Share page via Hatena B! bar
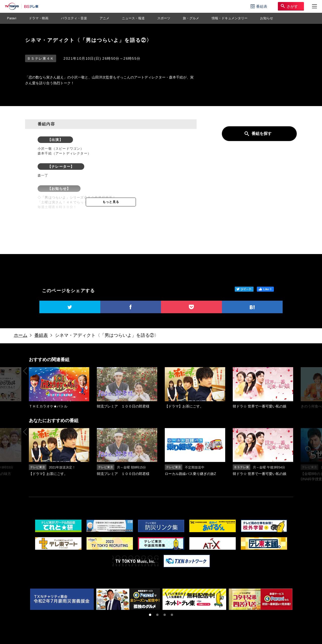This screenshot has height=644, width=322. pos(252,307)
